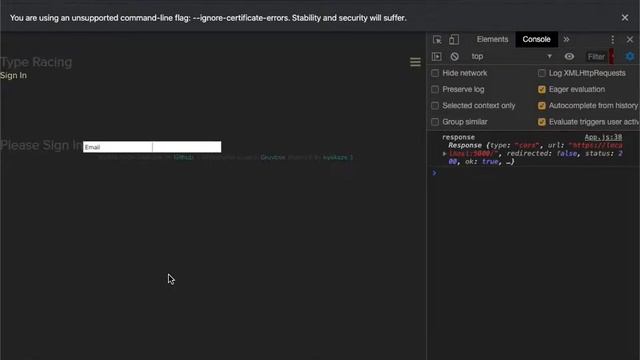Open the hamburger menu on the page
The height and width of the screenshot is (360, 640).
coord(415,62)
